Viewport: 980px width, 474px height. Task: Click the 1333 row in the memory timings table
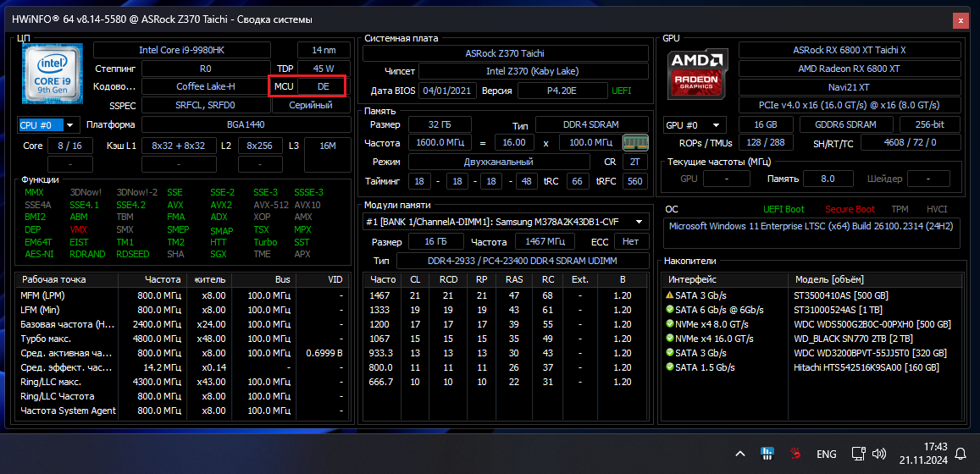pyautogui.click(x=506, y=310)
